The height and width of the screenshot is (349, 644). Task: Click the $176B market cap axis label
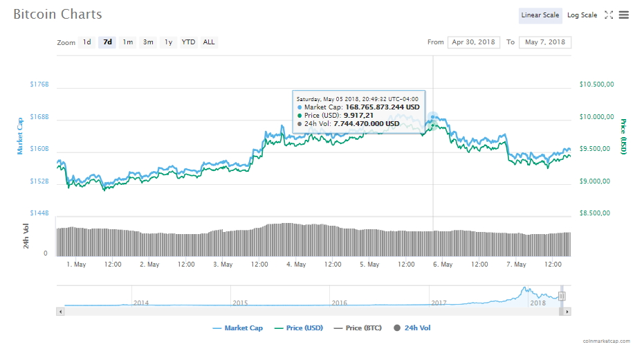tap(39, 84)
